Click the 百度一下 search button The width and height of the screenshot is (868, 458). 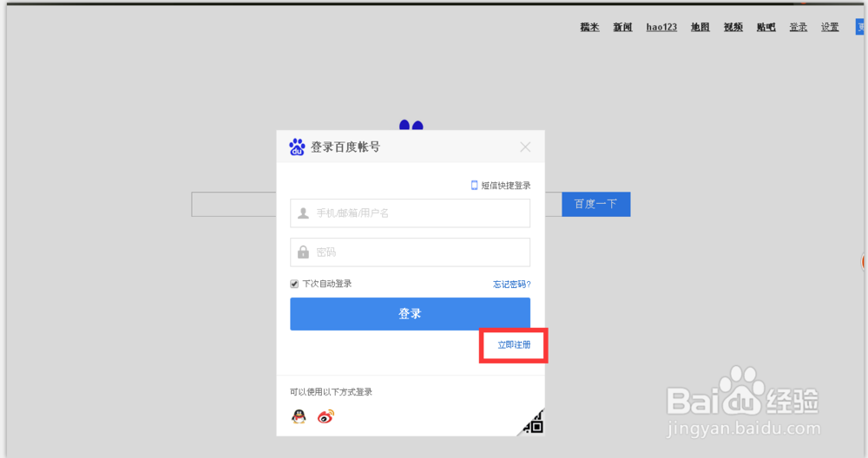pos(596,205)
